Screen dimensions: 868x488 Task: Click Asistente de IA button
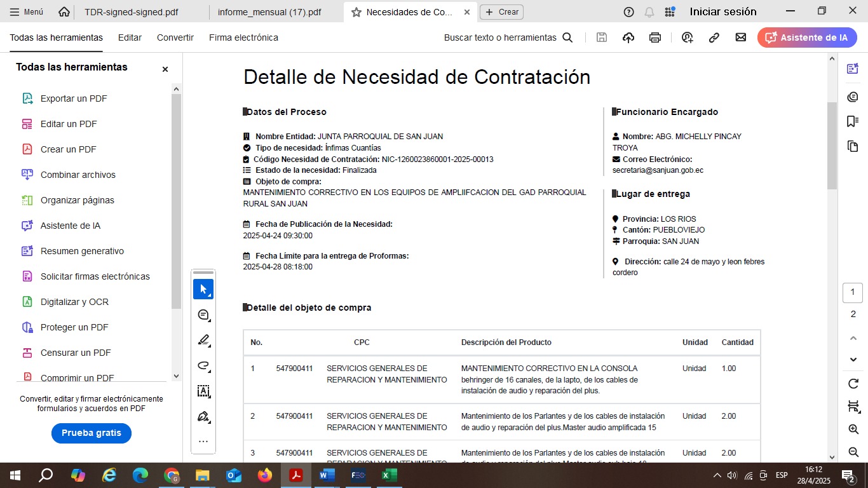(807, 37)
